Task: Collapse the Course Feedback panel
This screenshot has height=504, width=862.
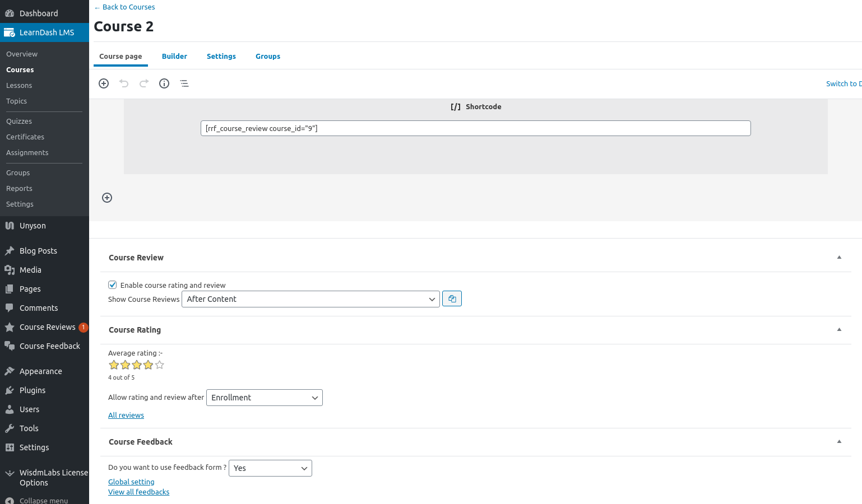Action: (839, 442)
